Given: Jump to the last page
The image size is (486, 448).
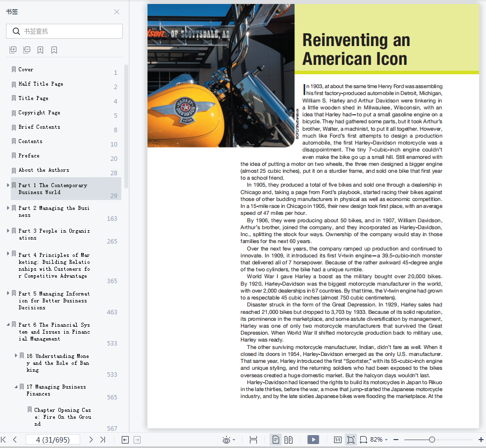Looking at the screenshot, I should [103, 440].
